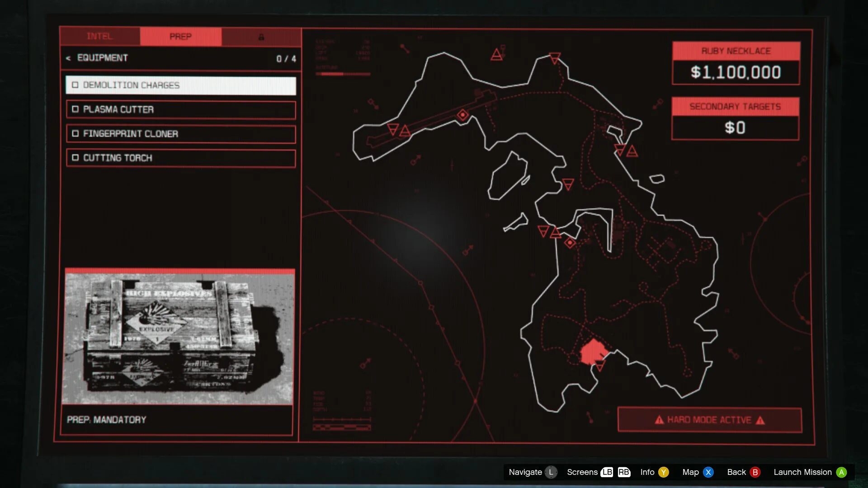
Task: Tick the Plasma Cutter checkbox
Action: point(75,109)
